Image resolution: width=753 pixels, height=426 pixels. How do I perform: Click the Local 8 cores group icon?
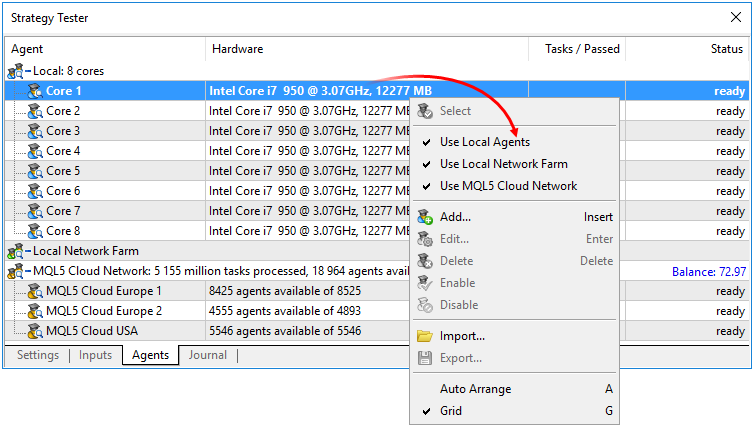coord(15,71)
